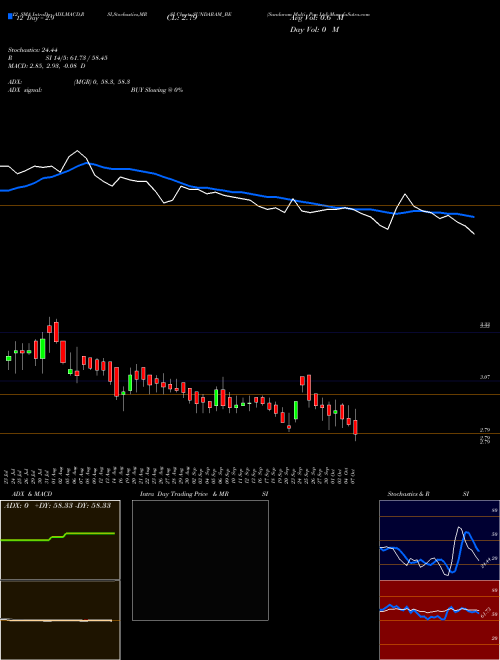Click the blue stochastics chart panel
500x660 pixels.
(439, 540)
